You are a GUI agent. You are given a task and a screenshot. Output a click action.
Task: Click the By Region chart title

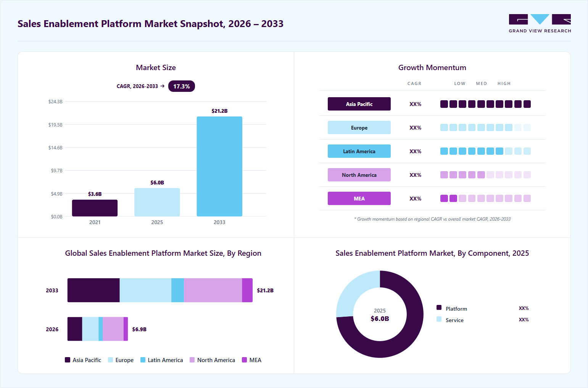[163, 253]
